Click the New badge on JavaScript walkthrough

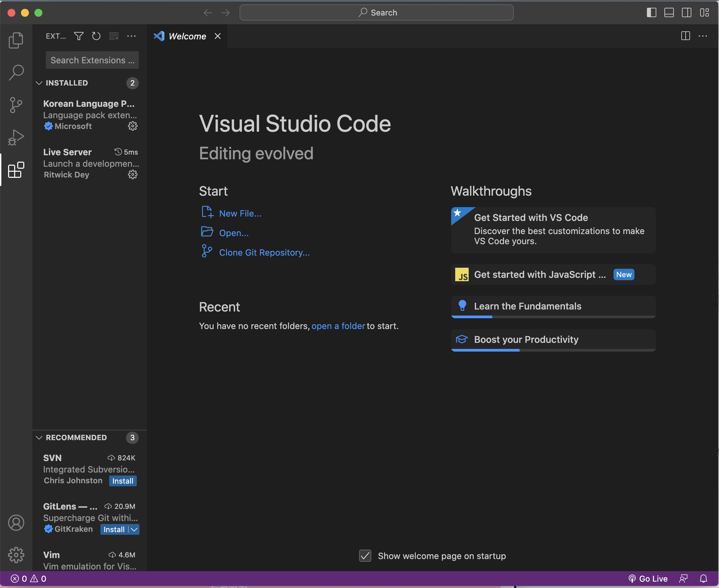(x=624, y=275)
